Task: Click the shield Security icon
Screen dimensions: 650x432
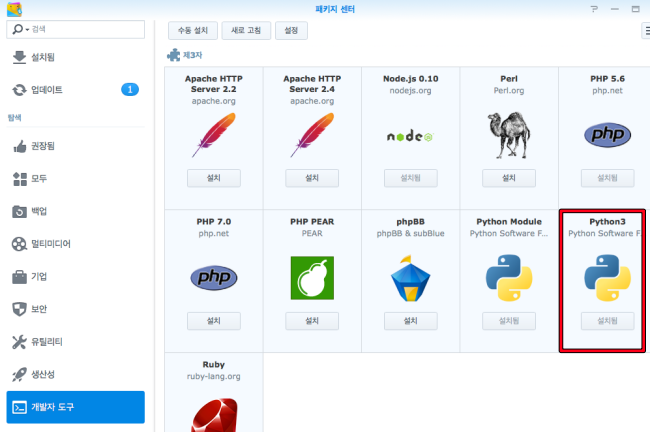Action: click(19, 309)
